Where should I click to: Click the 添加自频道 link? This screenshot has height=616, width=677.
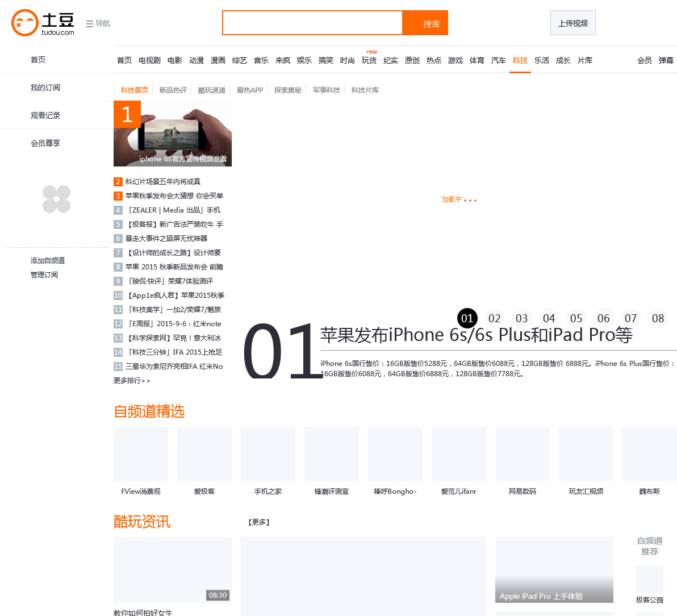(48, 260)
